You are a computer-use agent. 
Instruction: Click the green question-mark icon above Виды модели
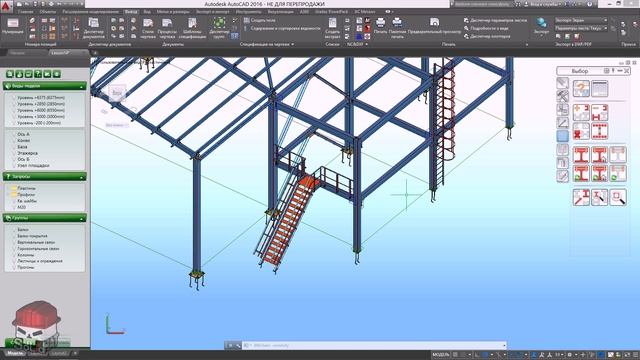click(x=38, y=74)
